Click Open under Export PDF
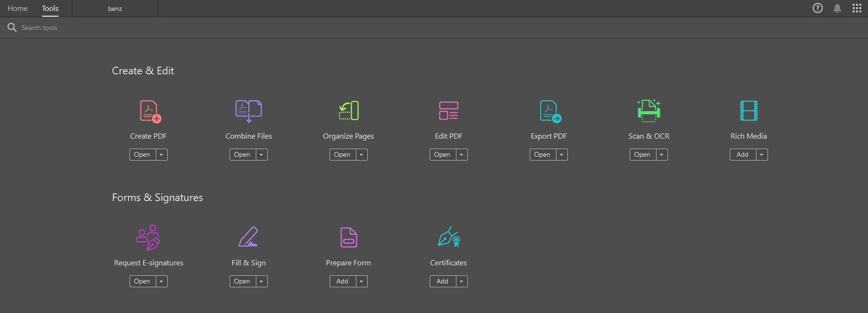 [x=543, y=154]
